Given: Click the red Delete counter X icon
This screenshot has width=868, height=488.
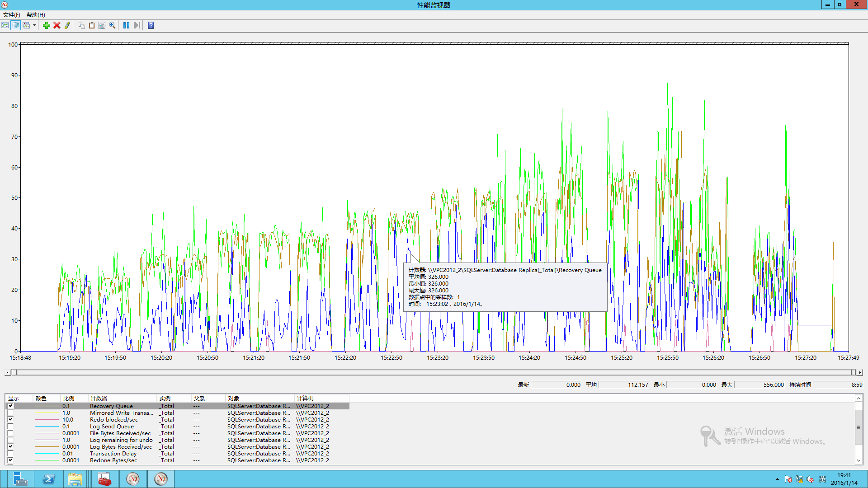Looking at the screenshot, I should (x=57, y=25).
